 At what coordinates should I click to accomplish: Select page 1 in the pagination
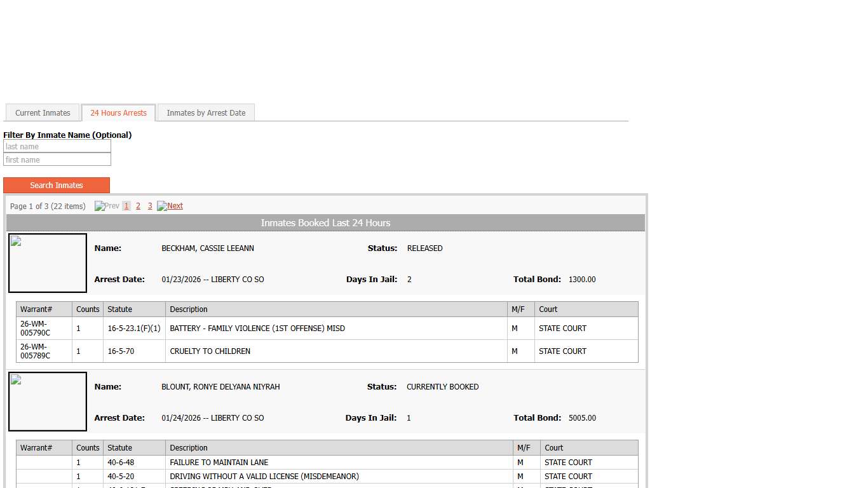point(126,206)
